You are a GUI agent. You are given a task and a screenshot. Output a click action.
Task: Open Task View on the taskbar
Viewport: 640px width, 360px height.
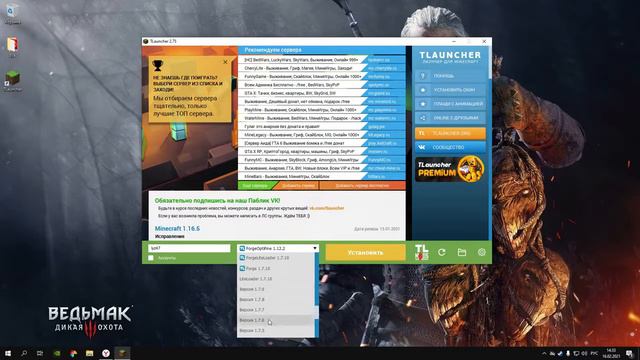click(x=40, y=353)
